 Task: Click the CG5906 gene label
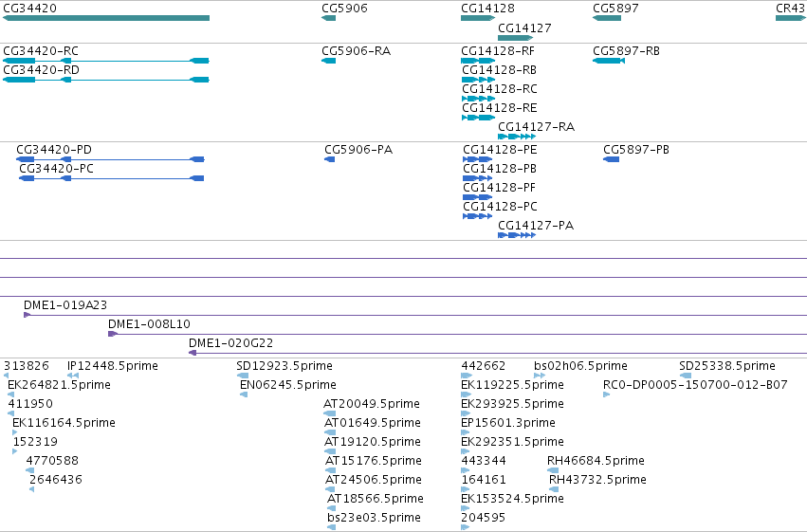[x=344, y=9]
